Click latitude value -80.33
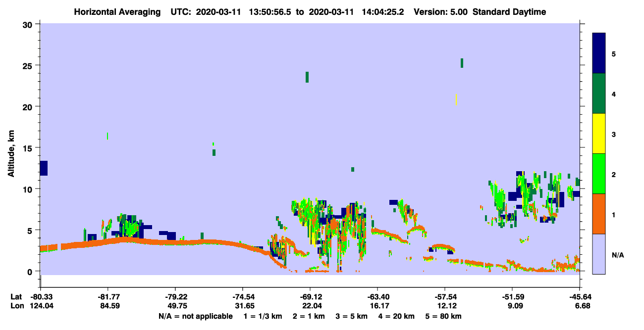The width and height of the screenshot is (644, 330). point(41,297)
